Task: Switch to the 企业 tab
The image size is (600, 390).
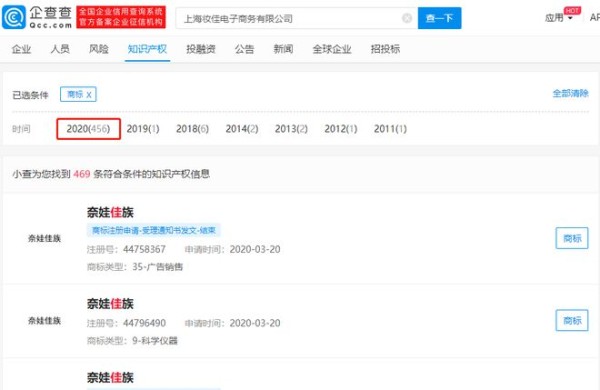Action: coord(21,49)
